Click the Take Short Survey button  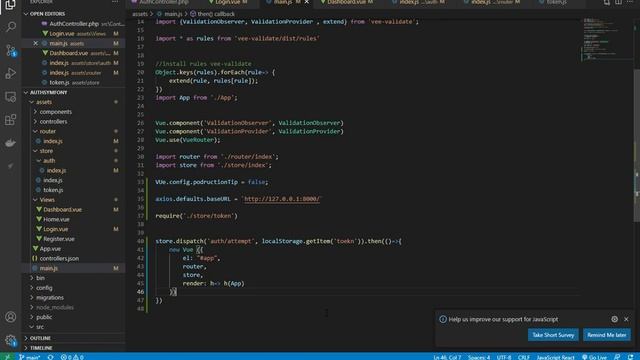(x=553, y=335)
